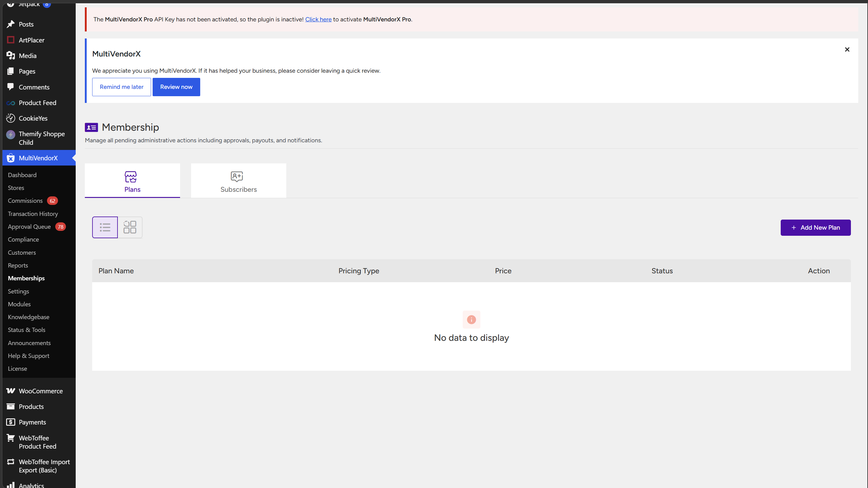Screen dimensions: 868x488
Task: Click the Subscribers add-person icon
Action: (x=237, y=177)
